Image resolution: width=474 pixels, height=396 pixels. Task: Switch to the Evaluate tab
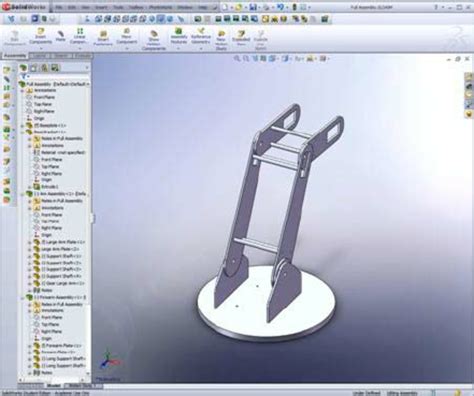[83, 56]
